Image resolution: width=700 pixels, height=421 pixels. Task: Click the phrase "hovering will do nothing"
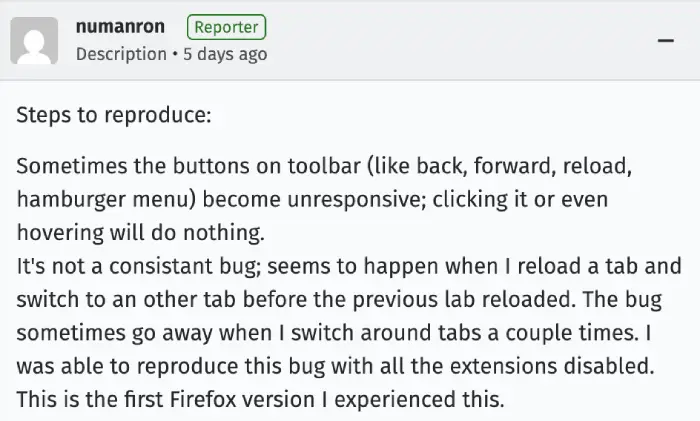125,232
